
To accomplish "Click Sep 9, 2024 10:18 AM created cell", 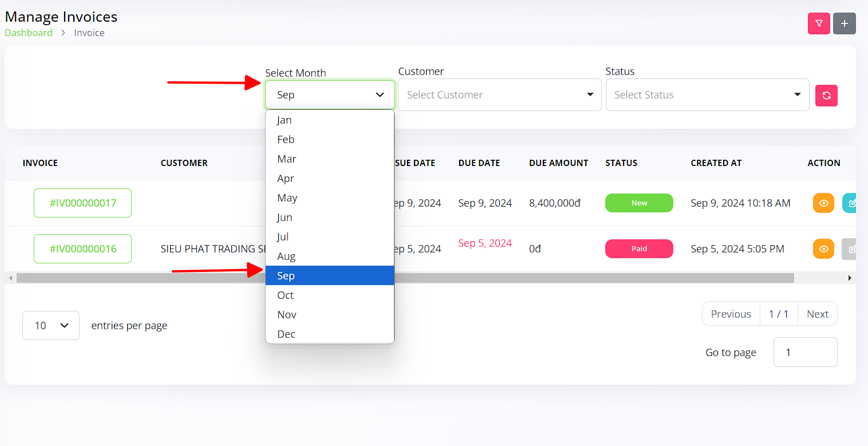I will (x=740, y=203).
